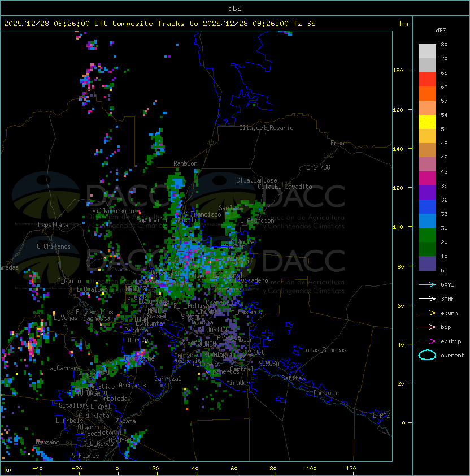Click the 'Mirador' place label

238,383
